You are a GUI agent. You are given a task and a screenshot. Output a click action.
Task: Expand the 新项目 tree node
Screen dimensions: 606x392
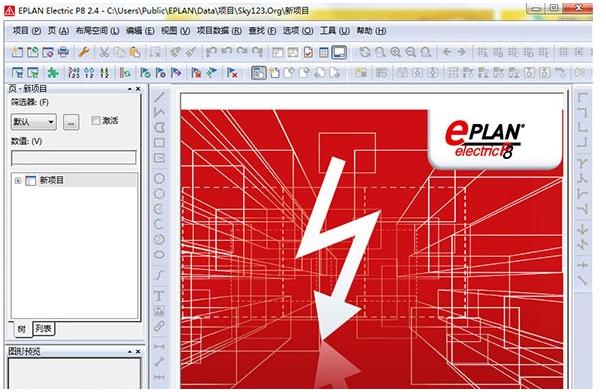[17, 181]
